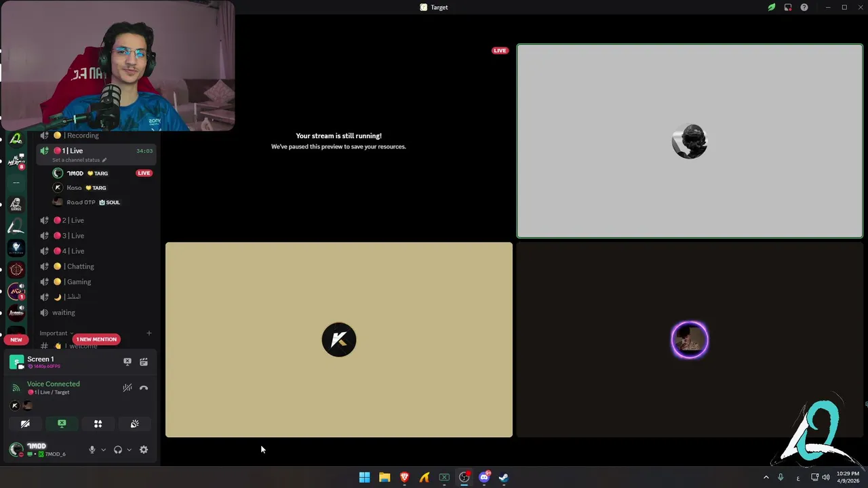This screenshot has width=868, height=488.
Task: Turn on camera in the voice panel
Action: 25,424
